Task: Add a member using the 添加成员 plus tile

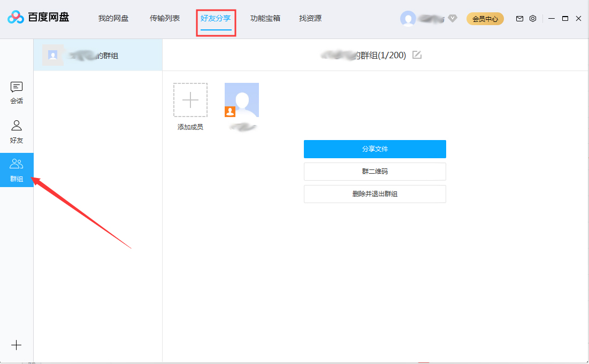Action: (190, 100)
